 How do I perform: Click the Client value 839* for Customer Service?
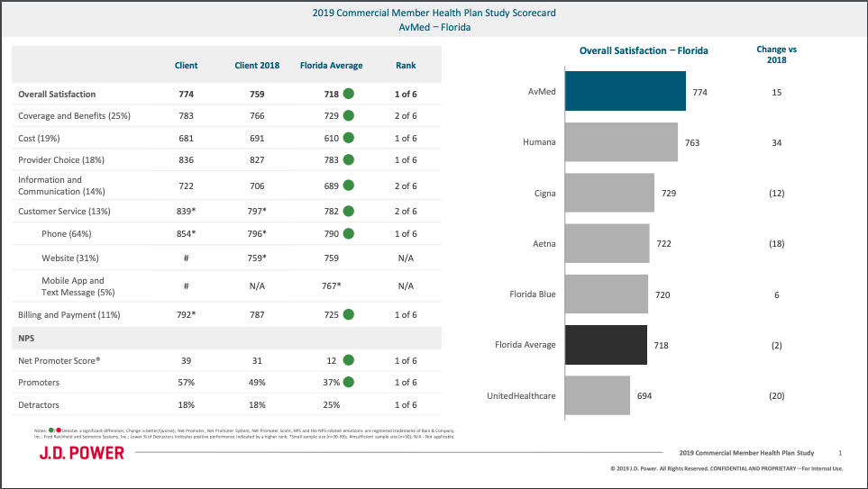pos(186,211)
